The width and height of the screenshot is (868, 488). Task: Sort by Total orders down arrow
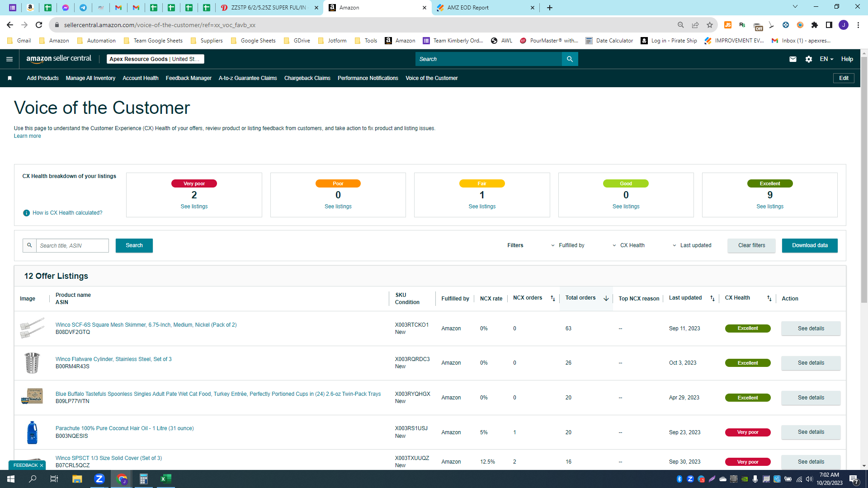606,299
